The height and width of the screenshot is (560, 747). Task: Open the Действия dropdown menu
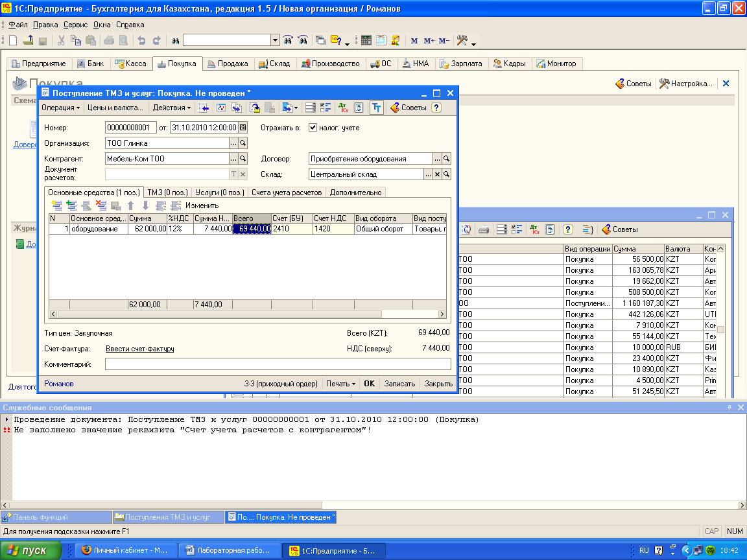point(171,108)
